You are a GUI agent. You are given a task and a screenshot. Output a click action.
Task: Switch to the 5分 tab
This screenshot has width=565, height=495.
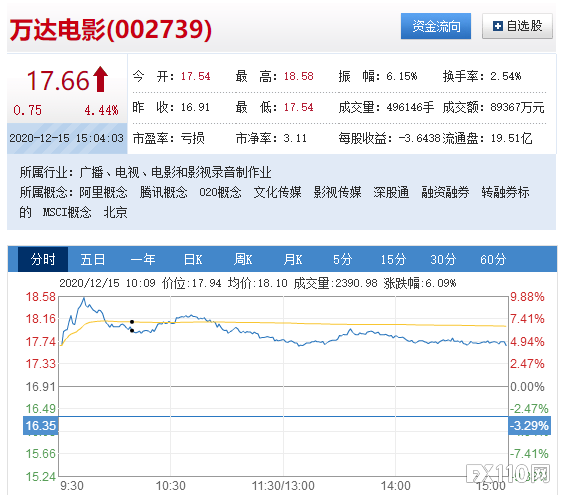[342, 259]
